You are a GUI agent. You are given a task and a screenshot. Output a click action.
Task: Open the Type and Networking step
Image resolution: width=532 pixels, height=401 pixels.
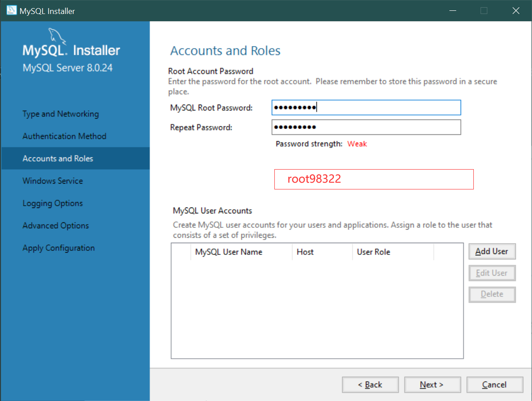61,114
